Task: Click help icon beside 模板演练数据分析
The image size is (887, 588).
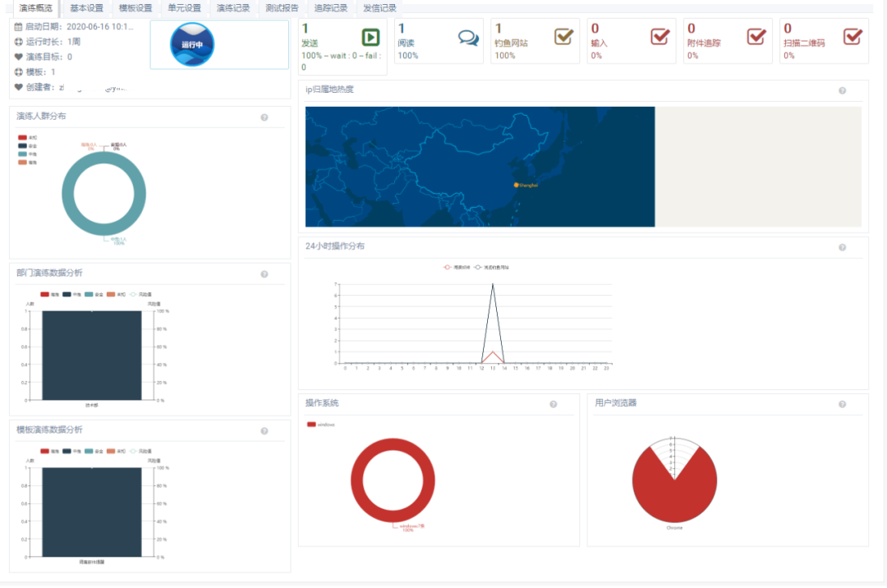Action: 264,431
